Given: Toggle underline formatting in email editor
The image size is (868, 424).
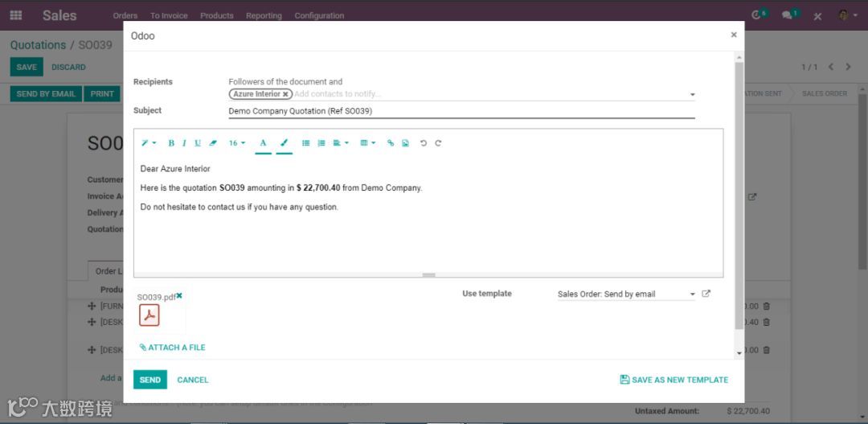Looking at the screenshot, I should coord(198,143).
